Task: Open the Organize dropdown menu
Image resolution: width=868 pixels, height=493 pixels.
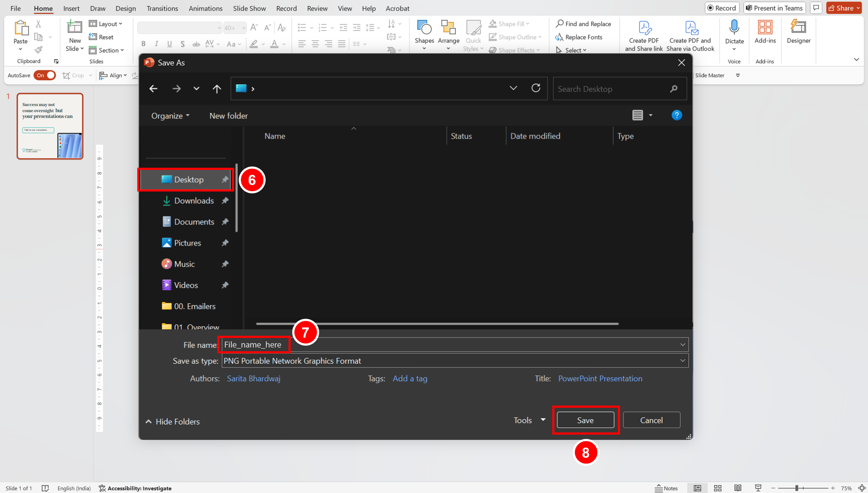Action: pyautogui.click(x=170, y=116)
